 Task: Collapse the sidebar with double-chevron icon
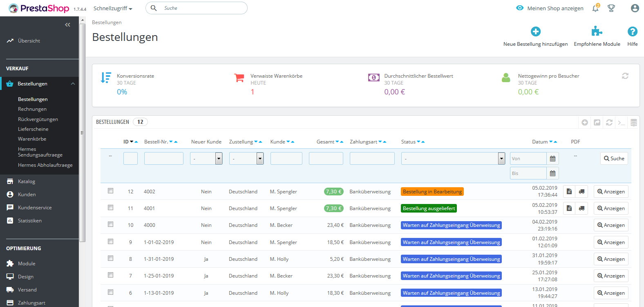67,25
